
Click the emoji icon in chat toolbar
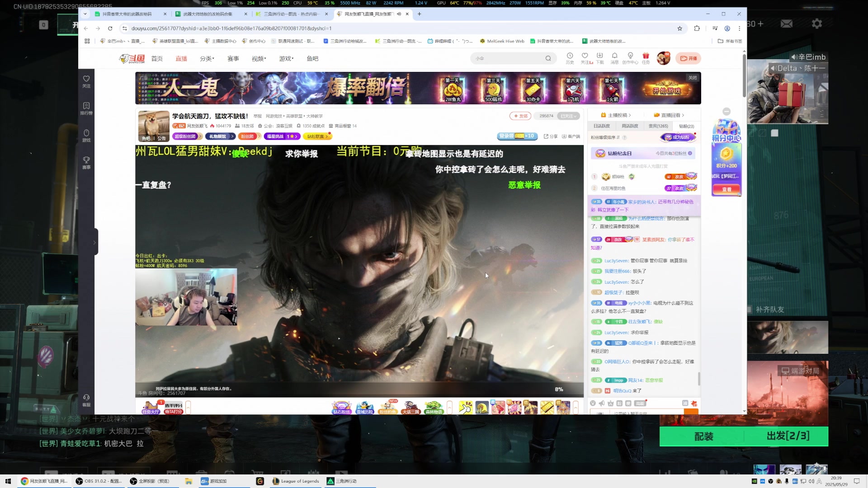point(593,403)
